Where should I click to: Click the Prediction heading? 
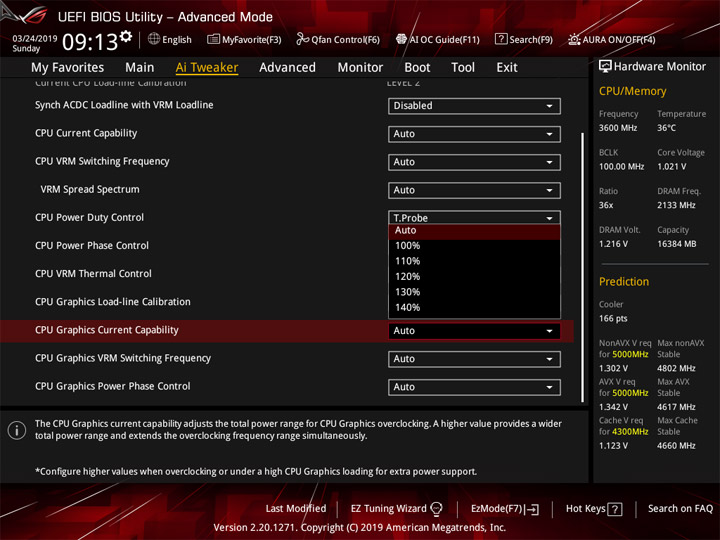click(x=624, y=281)
